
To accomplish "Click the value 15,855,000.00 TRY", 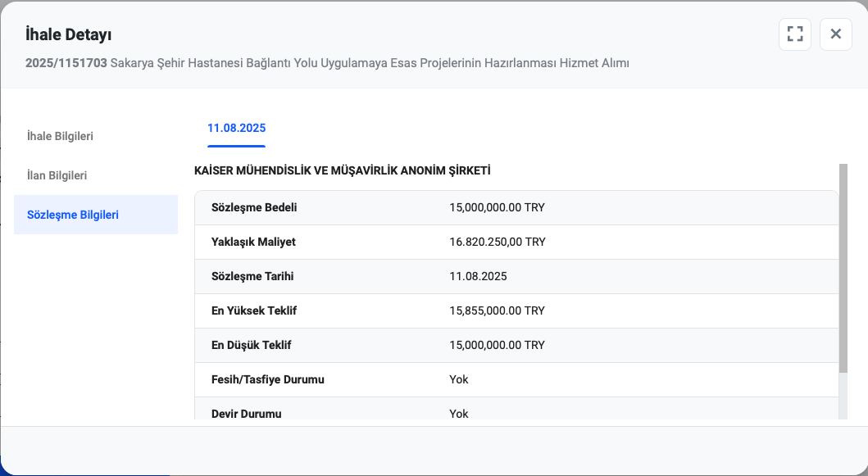I will point(497,311).
